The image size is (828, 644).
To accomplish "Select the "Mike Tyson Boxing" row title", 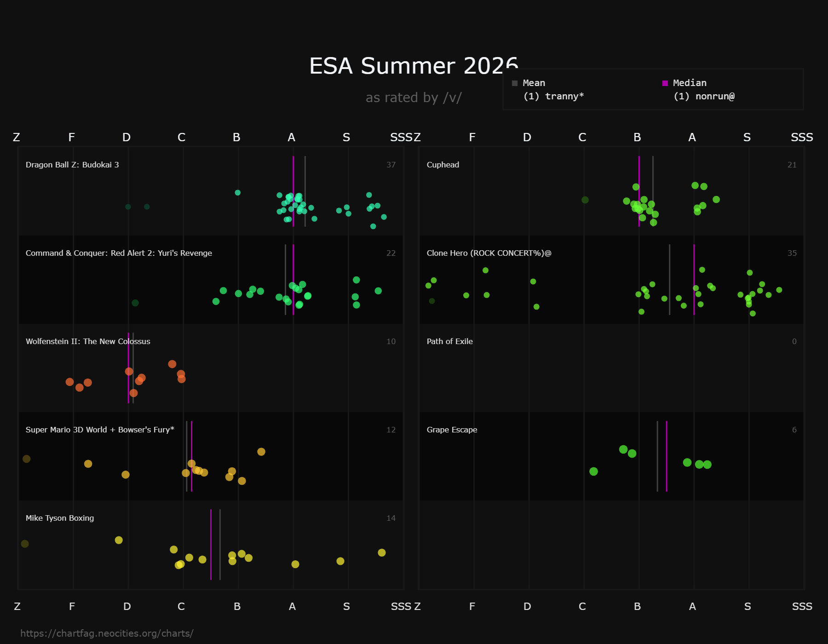I will click(x=60, y=518).
